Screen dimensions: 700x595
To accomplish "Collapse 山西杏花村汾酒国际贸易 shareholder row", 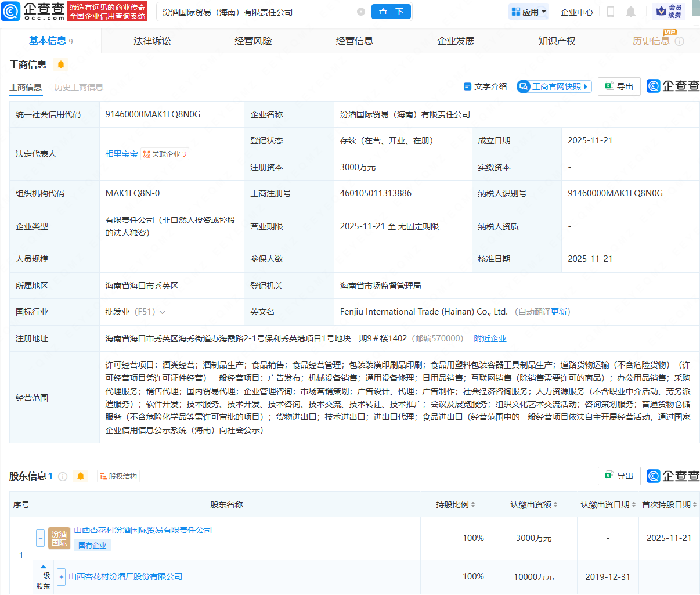I will 40,538.
